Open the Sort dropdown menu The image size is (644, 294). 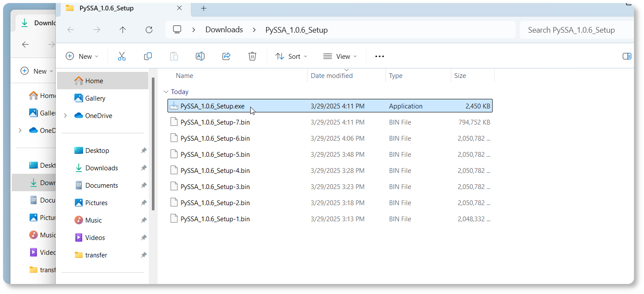click(x=292, y=56)
